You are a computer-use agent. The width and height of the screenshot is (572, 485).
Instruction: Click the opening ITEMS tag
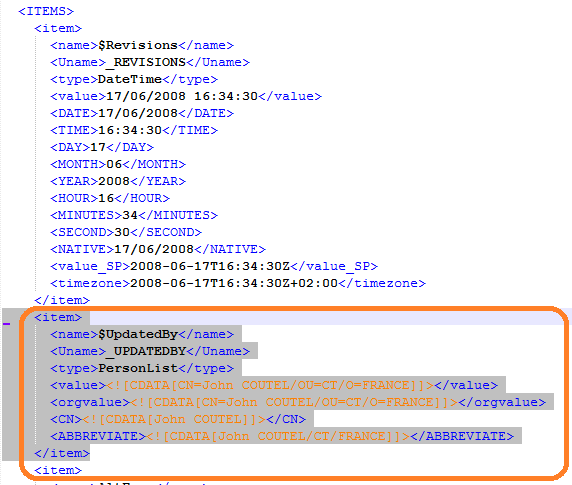pyautogui.click(x=46, y=11)
